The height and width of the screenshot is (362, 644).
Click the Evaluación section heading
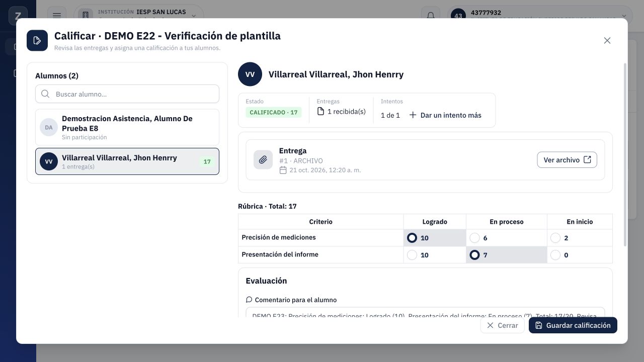tap(266, 281)
